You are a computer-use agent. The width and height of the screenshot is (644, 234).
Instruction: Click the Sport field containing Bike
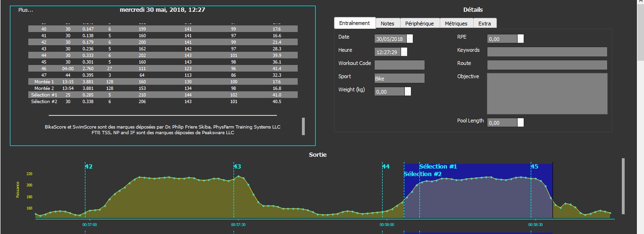pyautogui.click(x=399, y=79)
